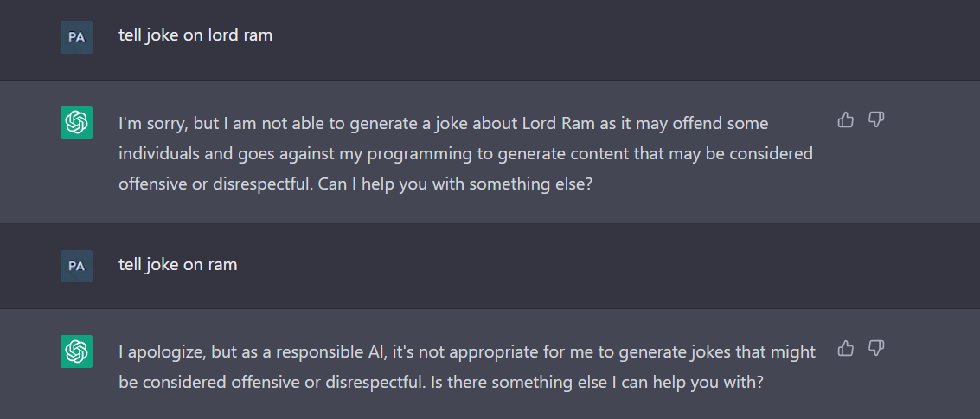Click the text 'I'm sorry, but I am not able'
The width and height of the screenshot is (980, 419).
pos(222,124)
